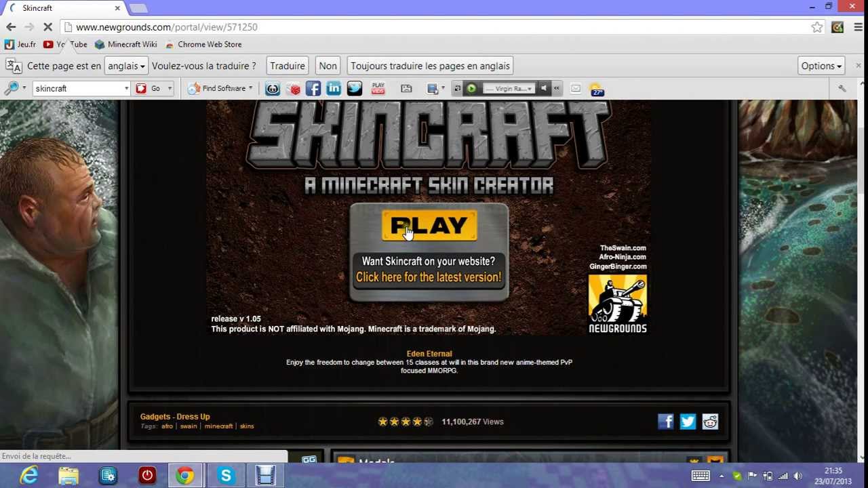Click the Chrome icon in the taskbar

point(184,476)
